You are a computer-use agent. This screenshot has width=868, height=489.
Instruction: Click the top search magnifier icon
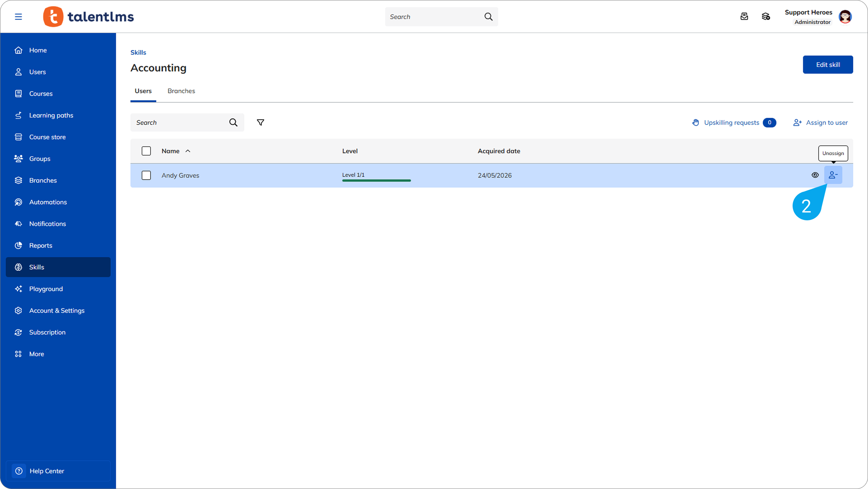coord(488,17)
